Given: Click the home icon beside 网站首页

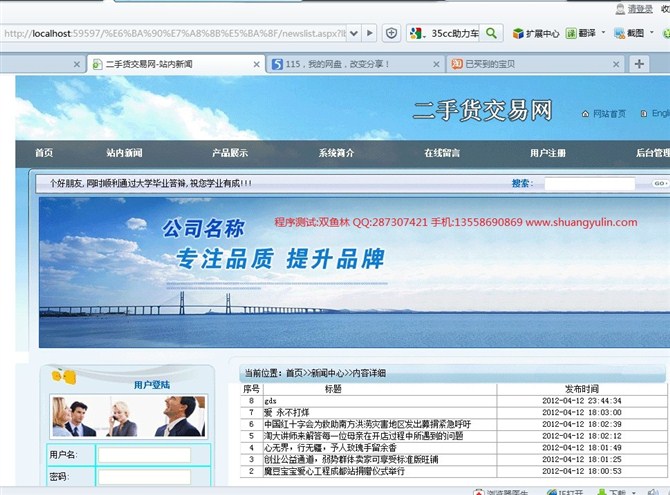Looking at the screenshot, I should coord(585,114).
